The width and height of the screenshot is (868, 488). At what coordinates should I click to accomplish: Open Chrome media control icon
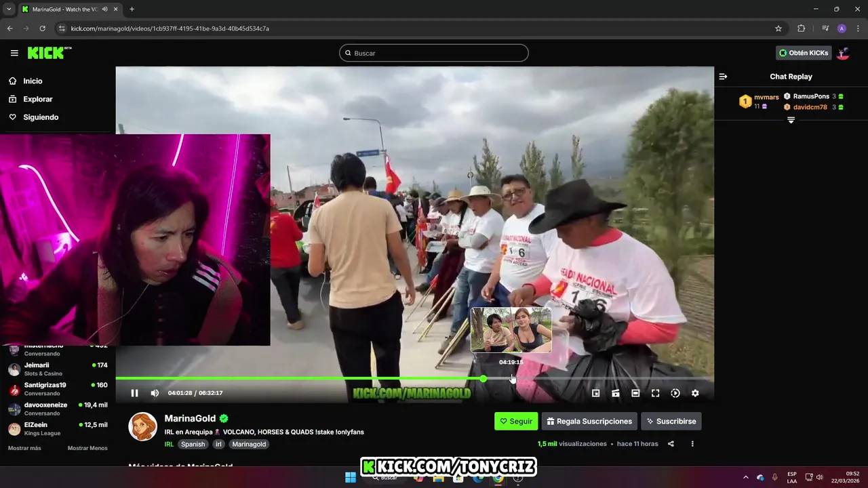point(825,28)
